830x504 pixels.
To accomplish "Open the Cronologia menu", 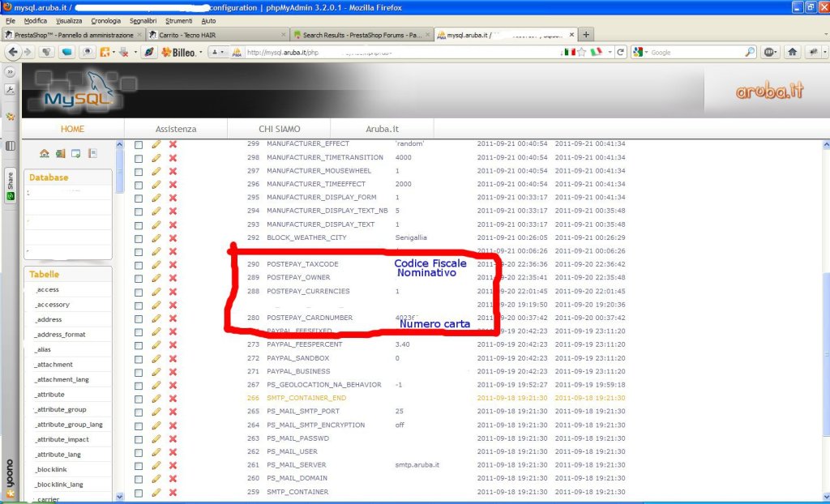I will coord(106,21).
